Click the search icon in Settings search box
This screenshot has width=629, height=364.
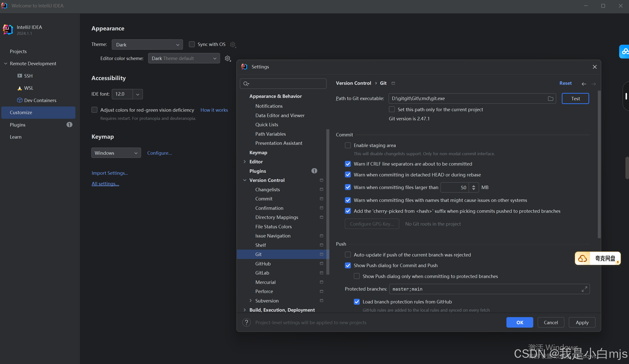(246, 84)
